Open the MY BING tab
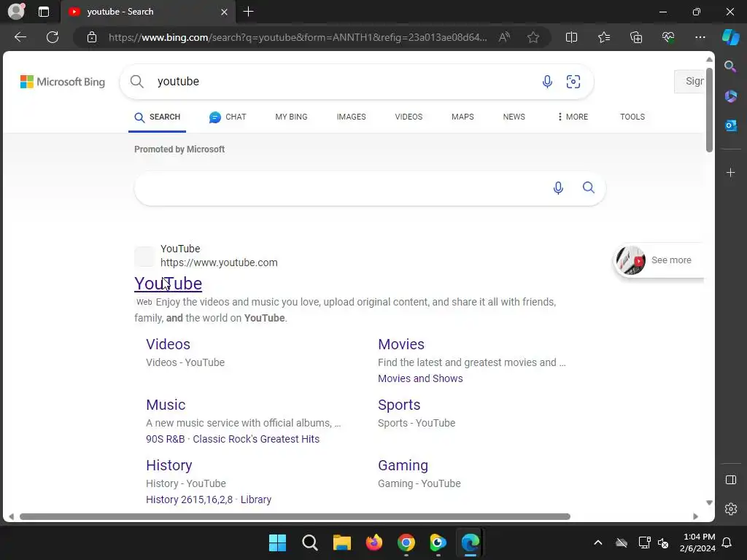The image size is (747, 560). point(291,117)
